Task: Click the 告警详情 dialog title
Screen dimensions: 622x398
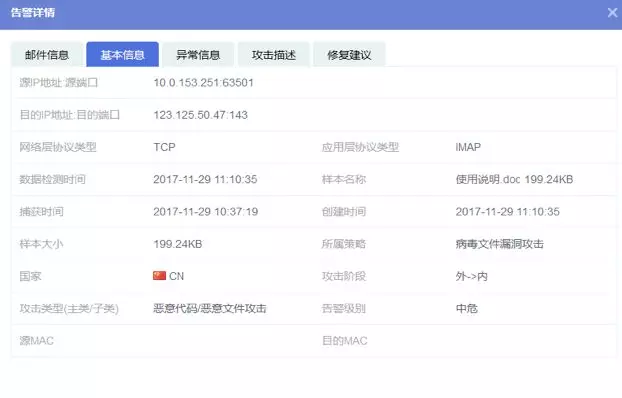Action: tap(33, 13)
